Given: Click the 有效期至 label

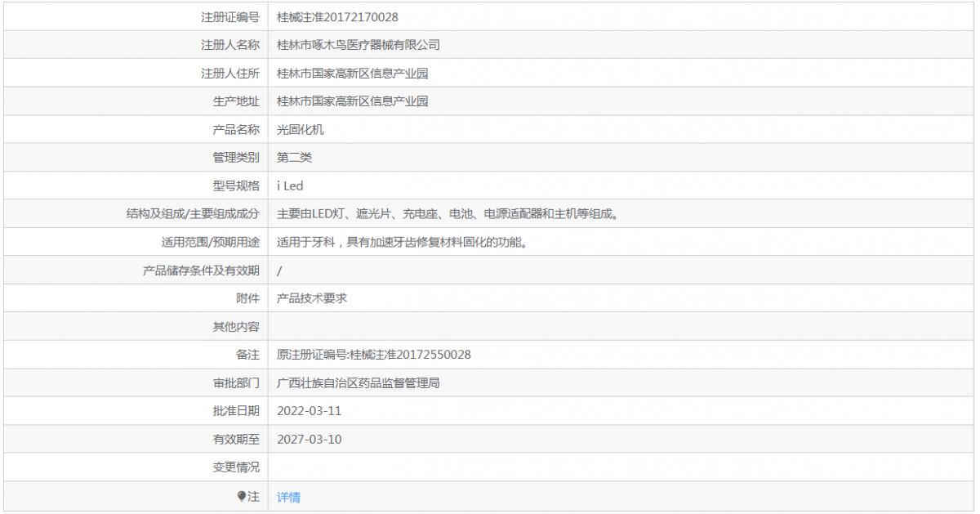Looking at the screenshot, I should pyautogui.click(x=236, y=440).
